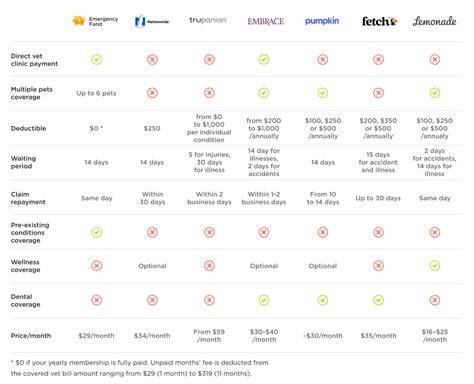This screenshot has height=384, width=474.
Task: Click the Pumpkin logo
Action: pyautogui.click(x=322, y=21)
